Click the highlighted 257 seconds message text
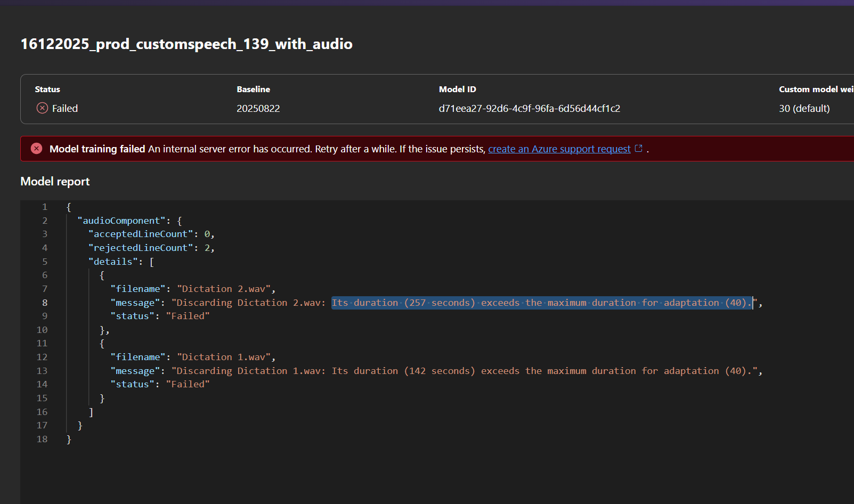Screen dimensions: 854x504 [542, 303]
